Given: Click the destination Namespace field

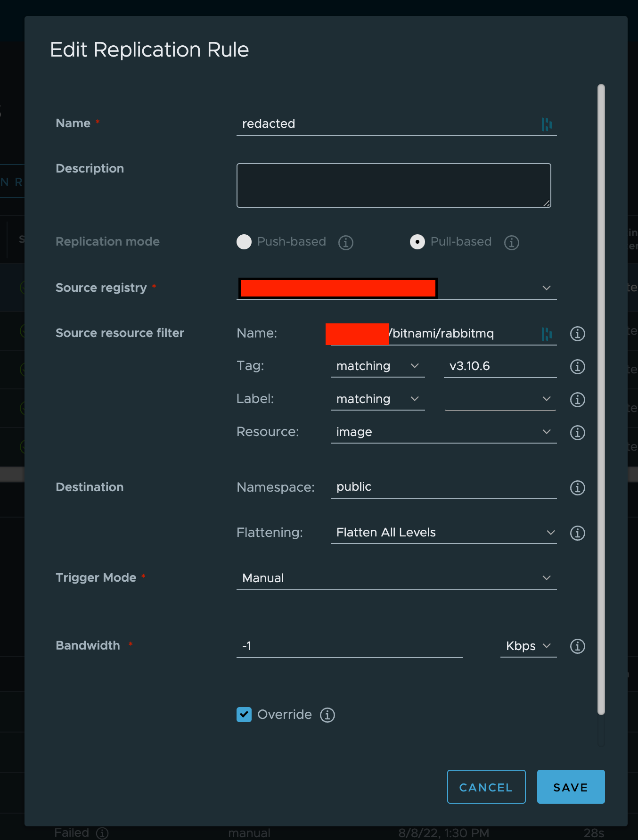Looking at the screenshot, I should coord(444,487).
